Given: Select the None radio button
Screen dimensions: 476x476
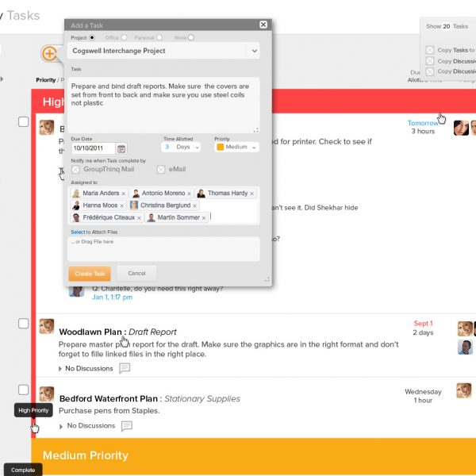Looking at the screenshot, I should coord(190,37).
